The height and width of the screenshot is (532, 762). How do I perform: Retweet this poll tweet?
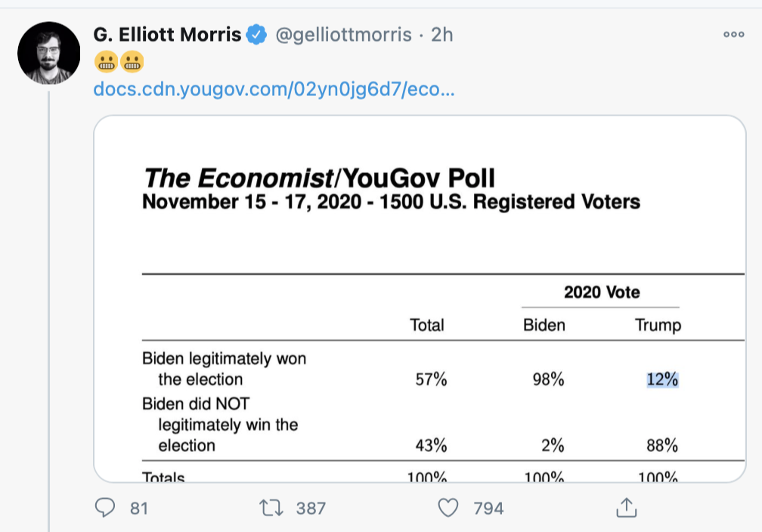pos(268,509)
